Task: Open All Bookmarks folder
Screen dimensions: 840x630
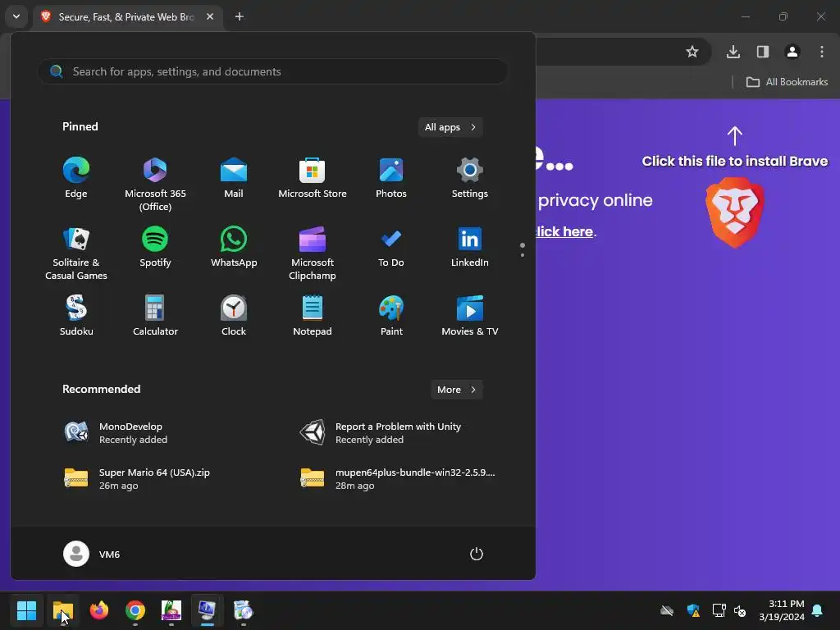Action: tap(787, 82)
